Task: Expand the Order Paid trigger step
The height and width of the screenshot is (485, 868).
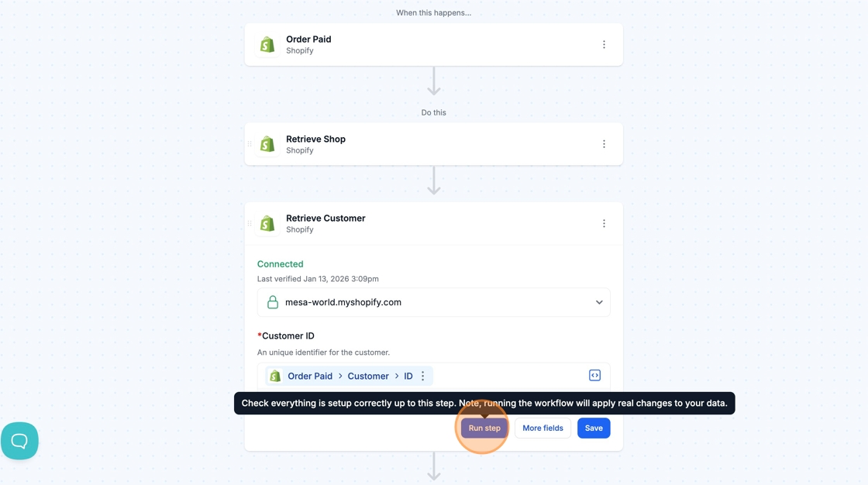Action: pyautogui.click(x=434, y=45)
